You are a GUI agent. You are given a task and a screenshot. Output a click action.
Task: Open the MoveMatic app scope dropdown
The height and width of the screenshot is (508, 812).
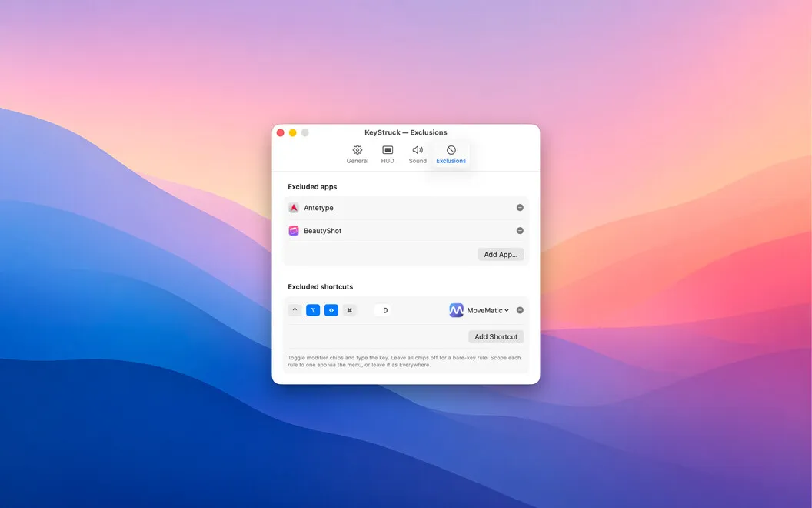tap(479, 310)
